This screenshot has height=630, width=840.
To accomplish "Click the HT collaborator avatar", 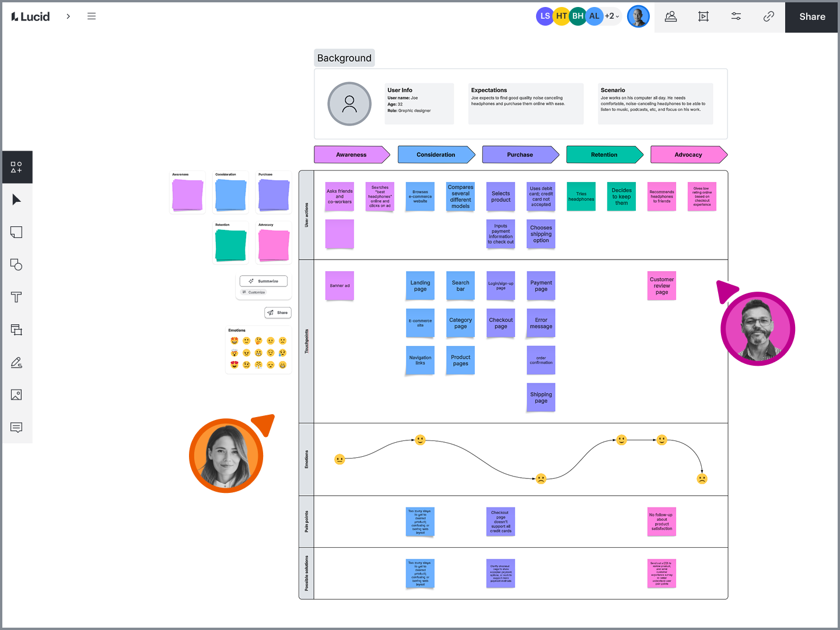I will (561, 16).
